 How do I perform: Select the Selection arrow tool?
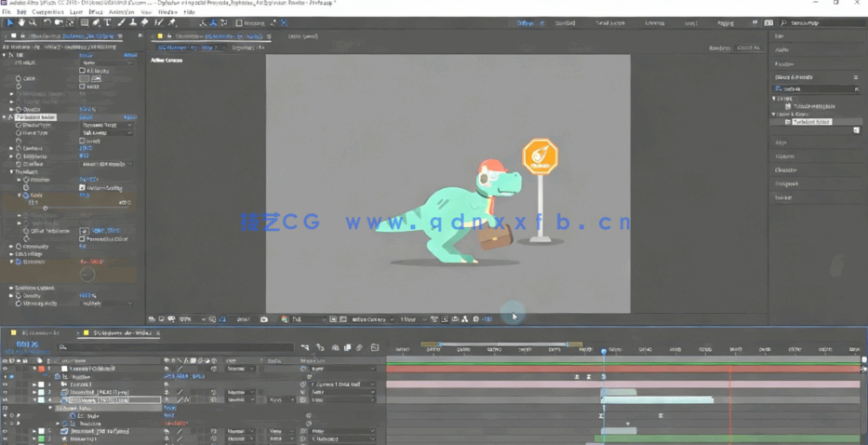[10, 23]
